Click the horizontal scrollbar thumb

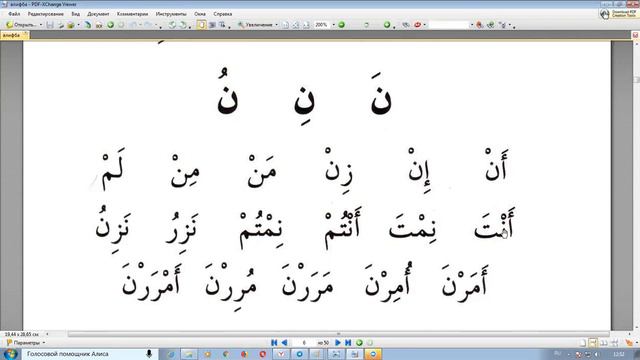(x=338, y=334)
